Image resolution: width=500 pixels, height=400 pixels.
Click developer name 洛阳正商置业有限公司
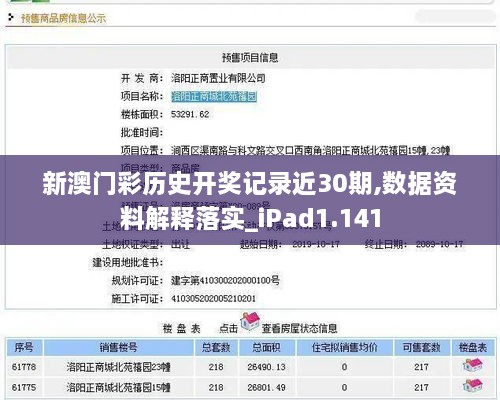coord(218,78)
